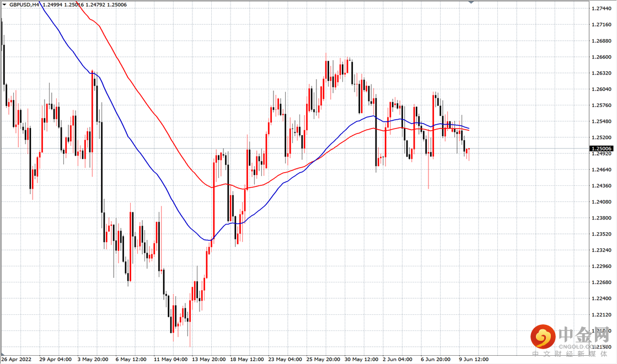
Task: Click the 1.24080 level on price axis
Action: point(601,202)
